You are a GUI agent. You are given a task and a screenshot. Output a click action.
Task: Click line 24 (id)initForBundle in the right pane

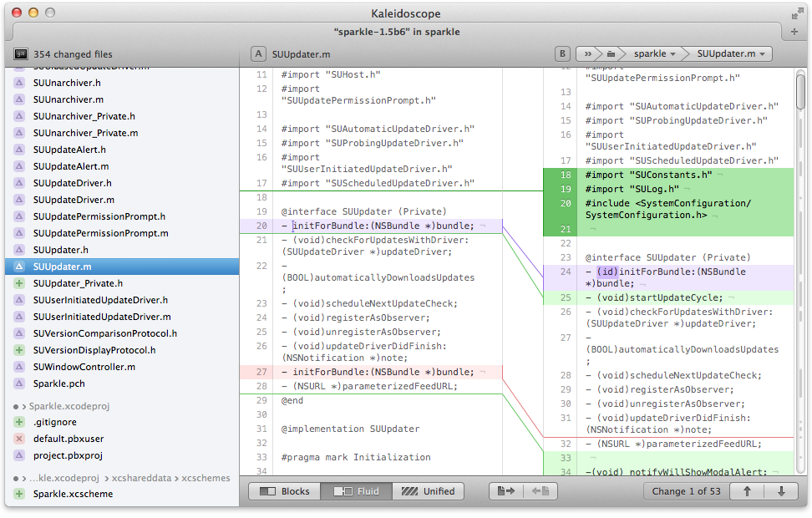click(x=668, y=277)
